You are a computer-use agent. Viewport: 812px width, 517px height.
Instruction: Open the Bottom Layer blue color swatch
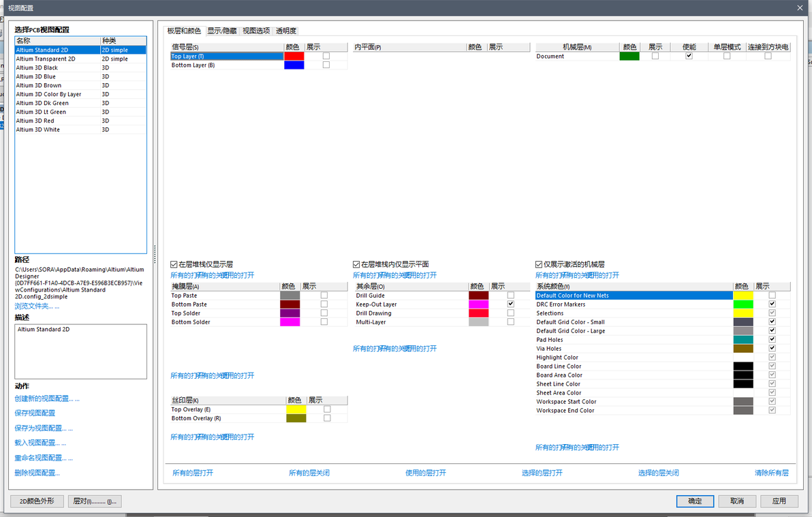[294, 65]
